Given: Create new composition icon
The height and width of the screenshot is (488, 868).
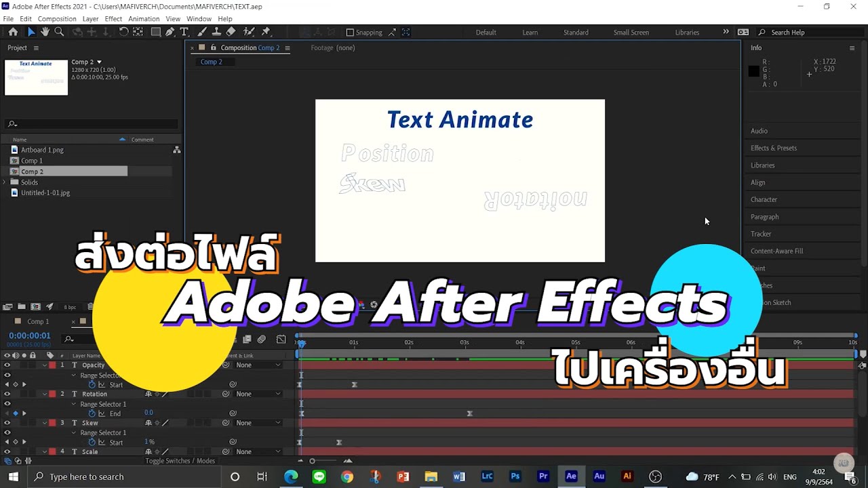Looking at the screenshot, I should (x=35, y=307).
